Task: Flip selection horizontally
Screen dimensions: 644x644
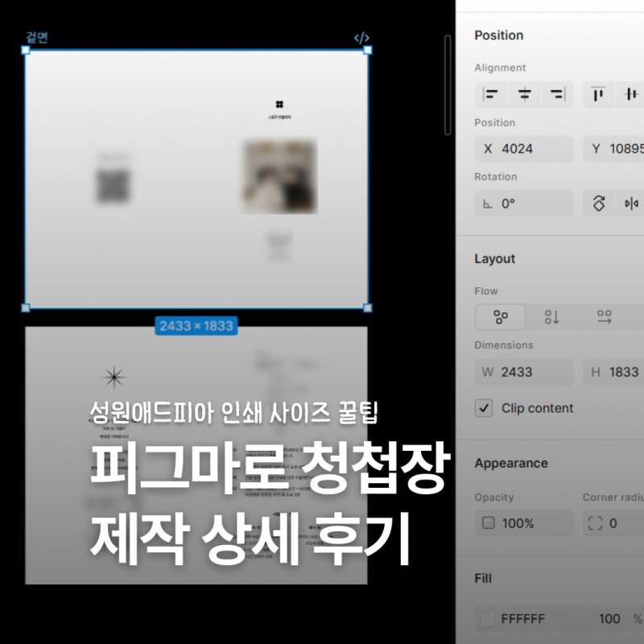Action: click(631, 204)
